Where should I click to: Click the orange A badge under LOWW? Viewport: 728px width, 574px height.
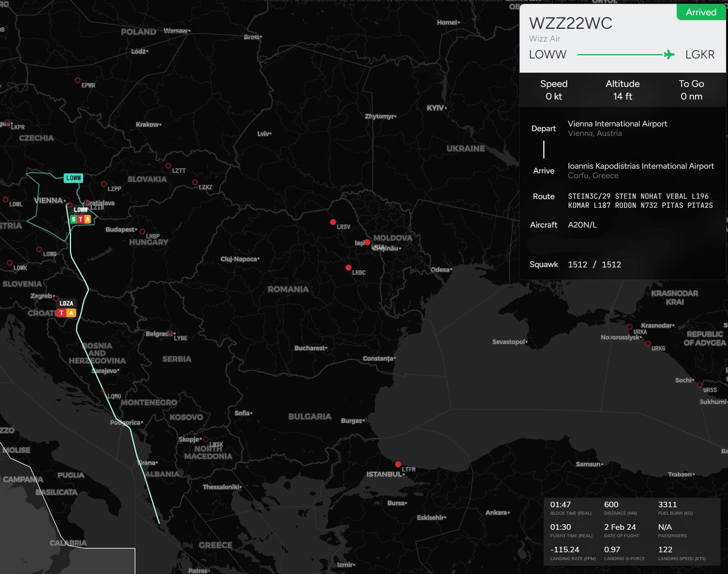coord(88,219)
